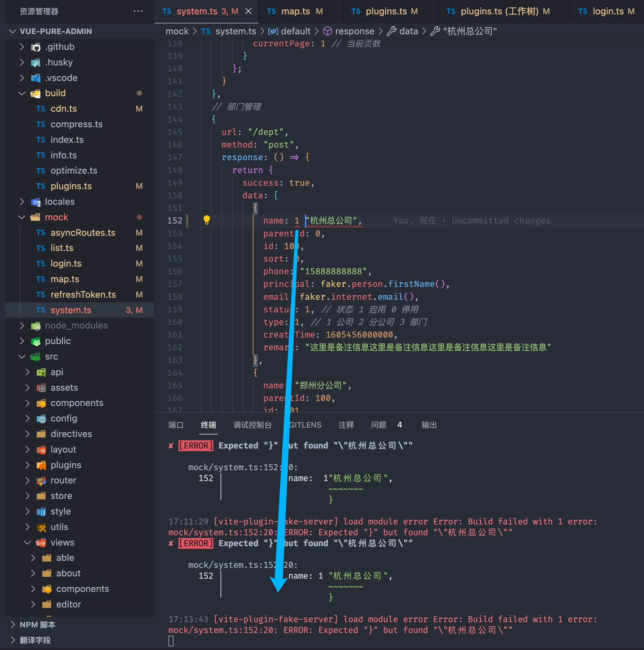Click the wrench icon beside data in breadcrumb

coord(392,31)
